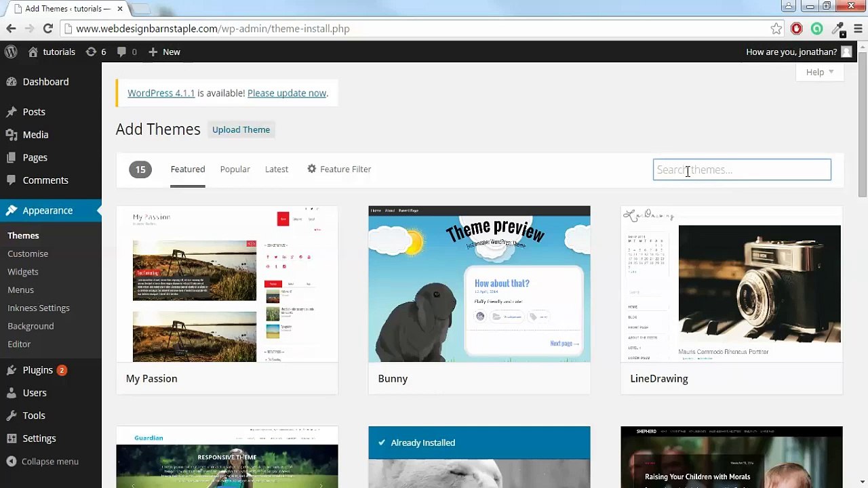Select the Popular themes tab
The width and height of the screenshot is (868, 488).
(x=235, y=169)
